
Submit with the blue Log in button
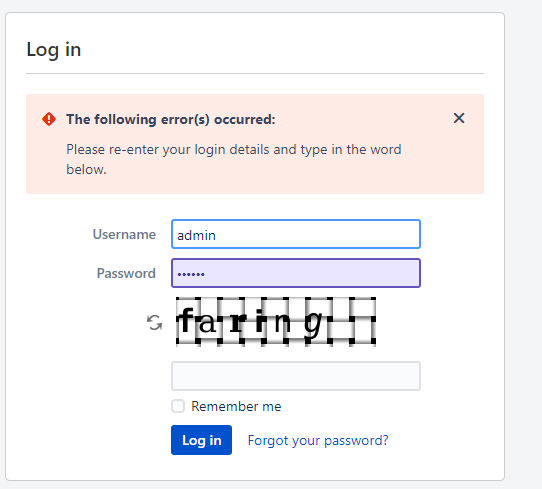[x=201, y=440]
